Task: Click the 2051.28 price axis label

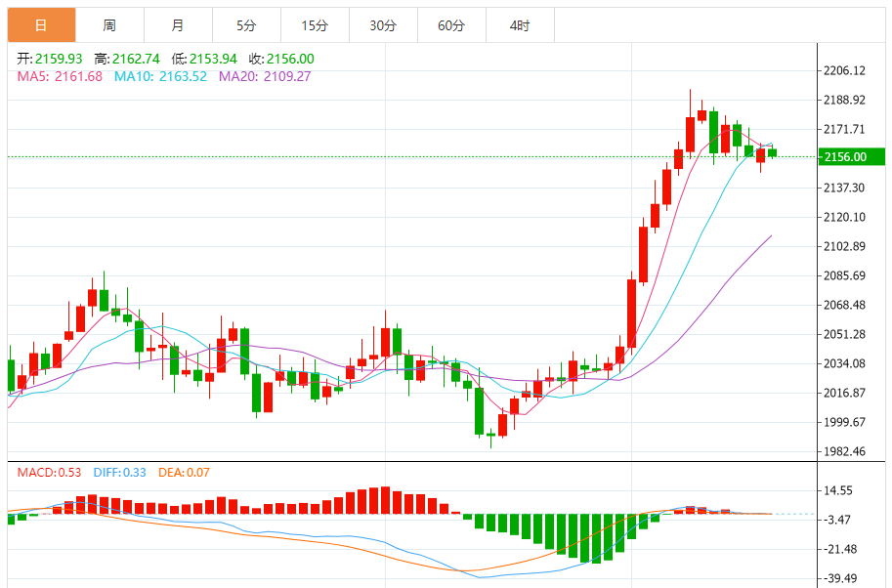Action: click(x=844, y=334)
